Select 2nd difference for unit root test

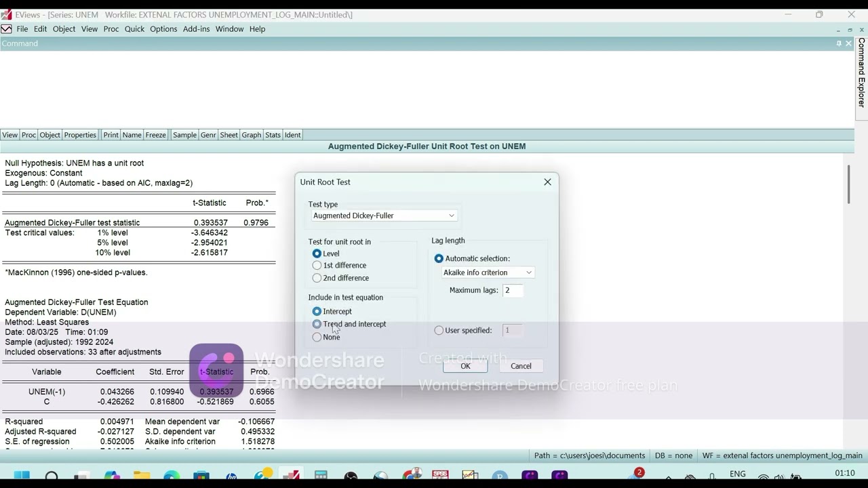[317, 278]
